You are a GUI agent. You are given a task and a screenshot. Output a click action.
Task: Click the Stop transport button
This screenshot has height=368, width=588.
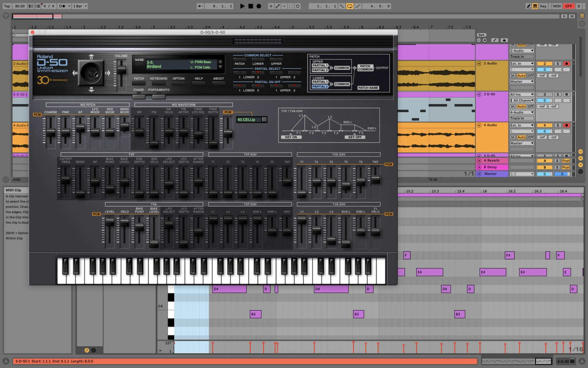251,6
